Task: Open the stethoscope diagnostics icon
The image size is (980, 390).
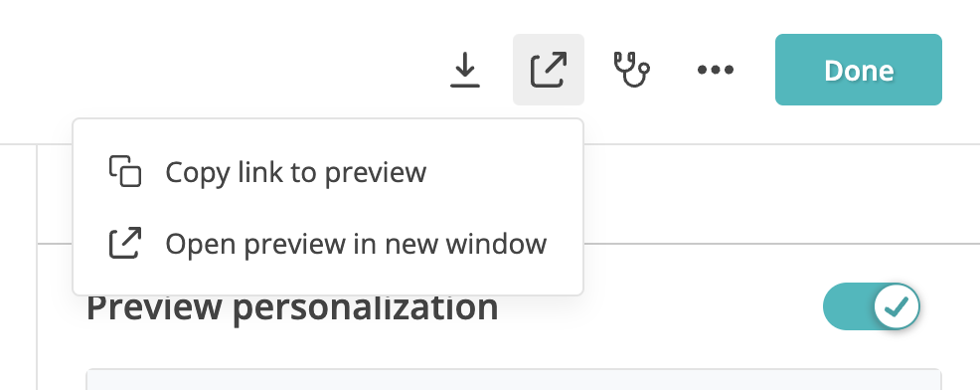Action: pos(631,70)
